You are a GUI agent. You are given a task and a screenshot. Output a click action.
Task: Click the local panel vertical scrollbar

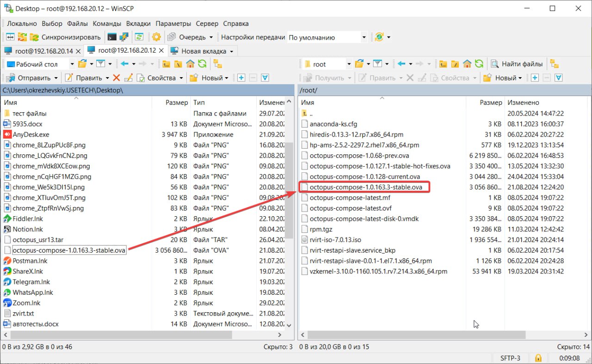pyautogui.click(x=290, y=189)
